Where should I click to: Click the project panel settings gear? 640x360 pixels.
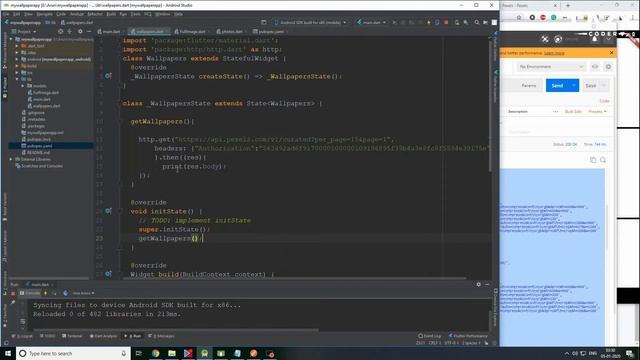(x=80, y=31)
